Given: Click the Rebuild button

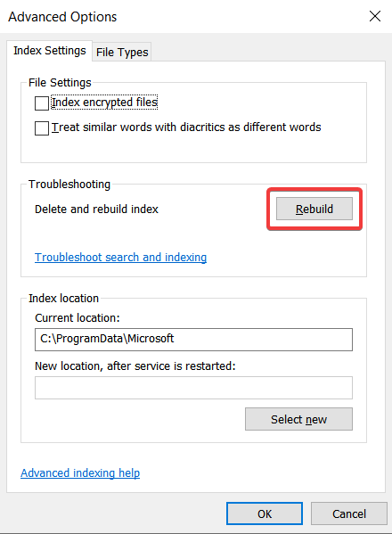Looking at the screenshot, I should pos(314,209).
